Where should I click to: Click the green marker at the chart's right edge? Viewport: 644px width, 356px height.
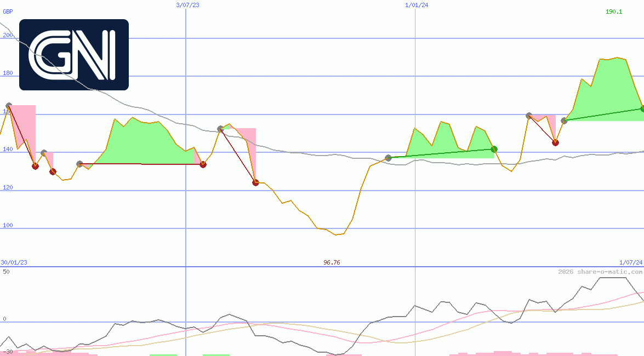click(642, 108)
